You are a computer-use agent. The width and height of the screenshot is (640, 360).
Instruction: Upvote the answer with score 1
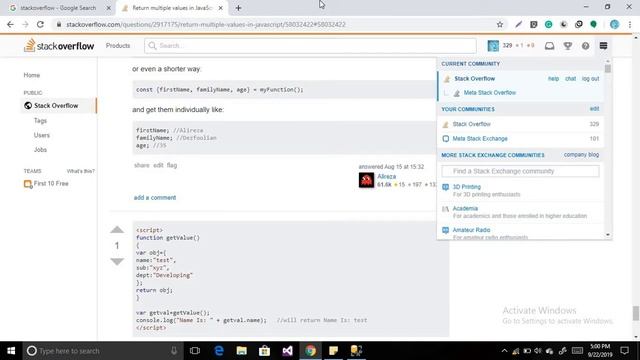click(x=117, y=230)
